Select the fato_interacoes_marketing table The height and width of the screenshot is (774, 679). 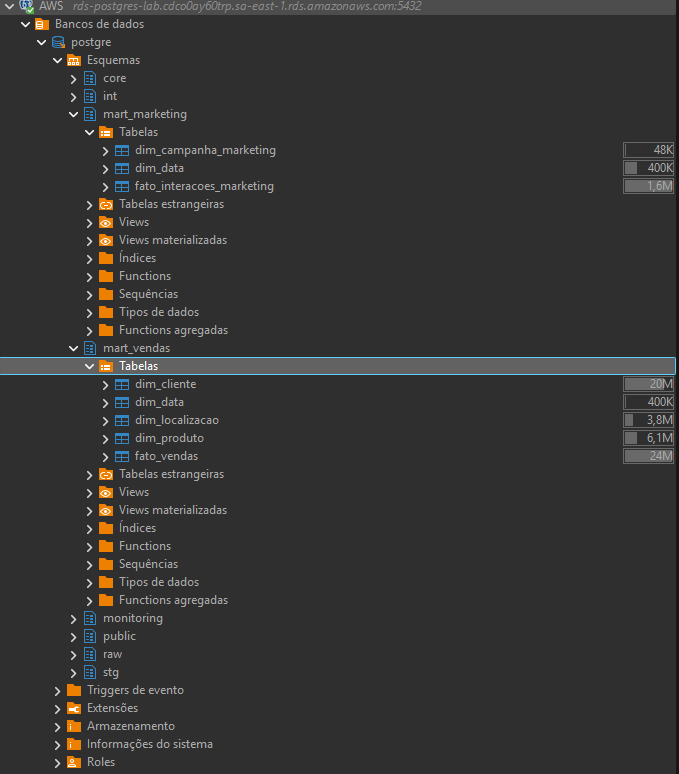pyautogui.click(x=204, y=186)
